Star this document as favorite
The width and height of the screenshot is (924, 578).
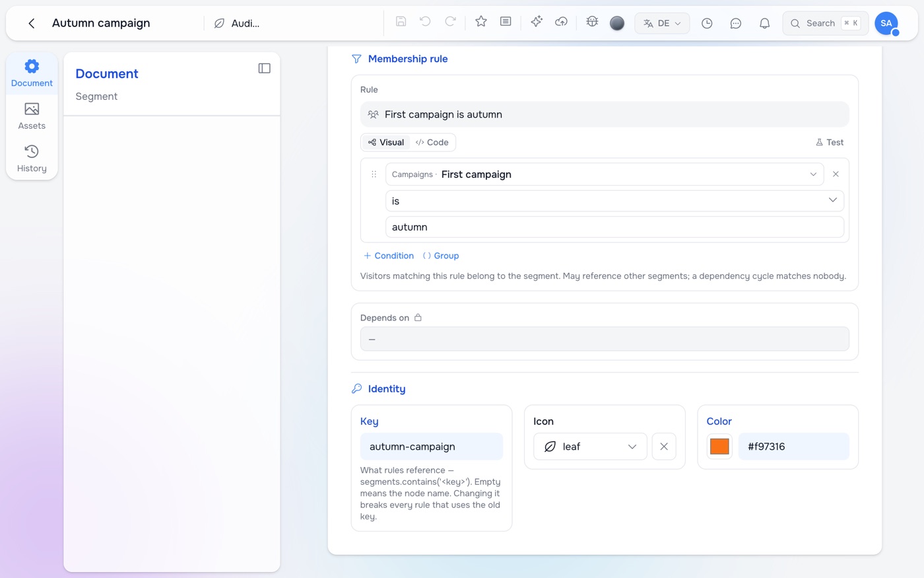(x=481, y=21)
